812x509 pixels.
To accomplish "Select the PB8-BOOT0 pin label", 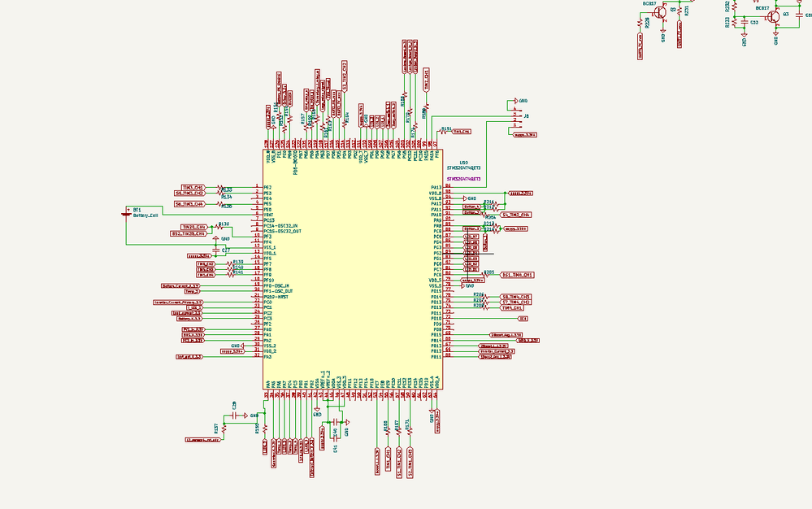I will pos(295,163).
